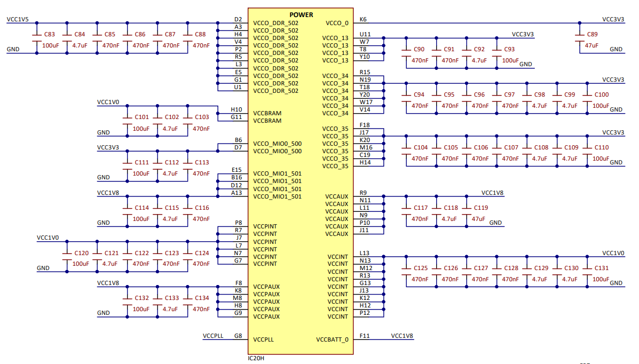The image size is (639, 364).
Task: Click capacitor C119 symbol
Action: (466, 213)
